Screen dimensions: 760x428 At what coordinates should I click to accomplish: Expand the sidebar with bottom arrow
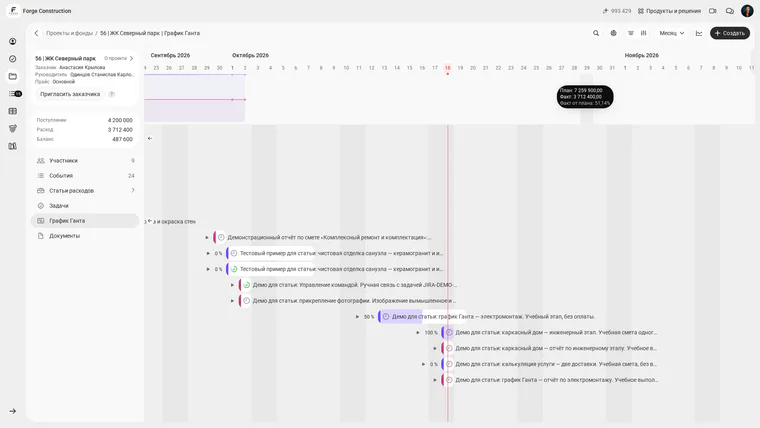pyautogui.click(x=13, y=411)
